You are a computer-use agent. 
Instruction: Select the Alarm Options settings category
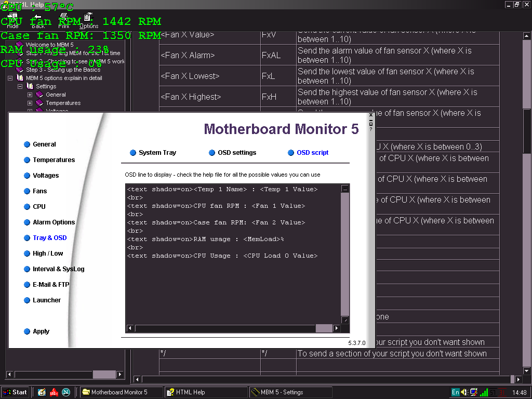[54, 222]
